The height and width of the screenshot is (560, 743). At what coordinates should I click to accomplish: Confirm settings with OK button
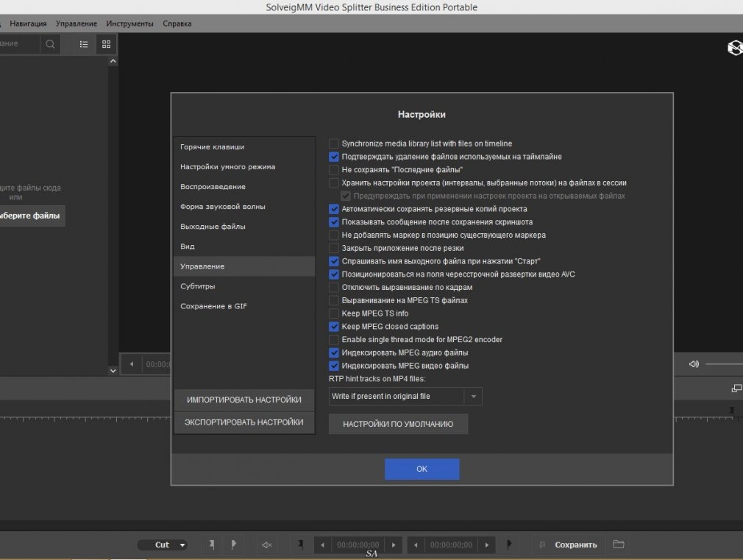422,469
